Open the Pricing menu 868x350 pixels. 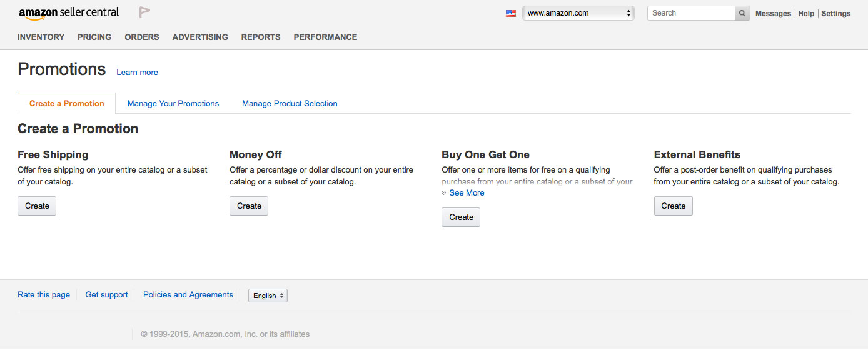click(94, 37)
